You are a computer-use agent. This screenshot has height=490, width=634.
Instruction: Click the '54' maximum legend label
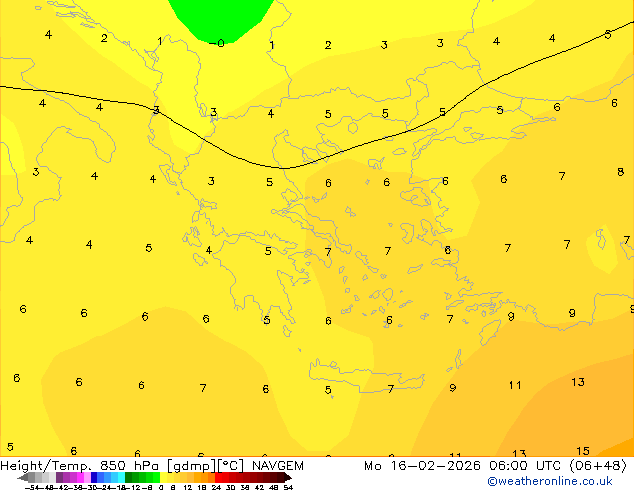pyautogui.click(x=288, y=488)
